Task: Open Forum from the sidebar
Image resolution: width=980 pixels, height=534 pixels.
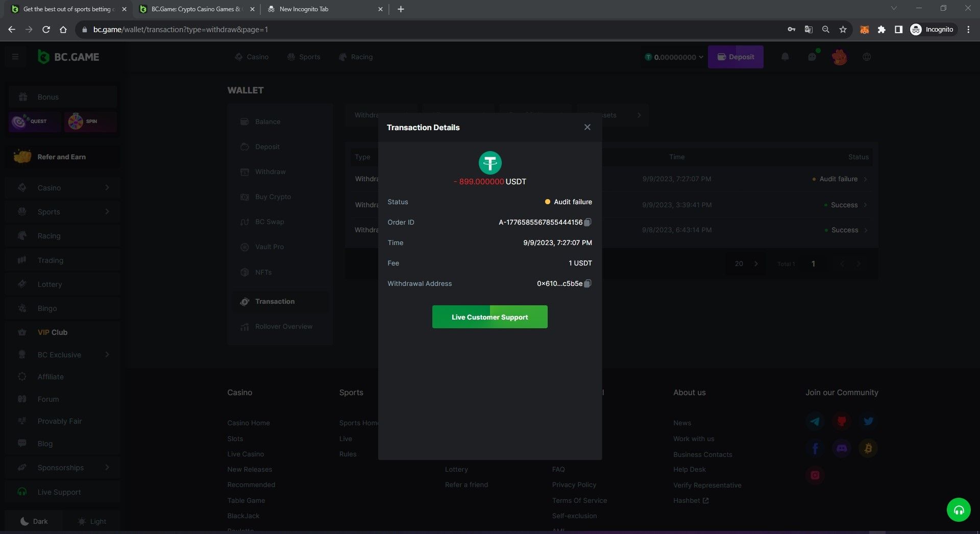Action: pos(63,399)
